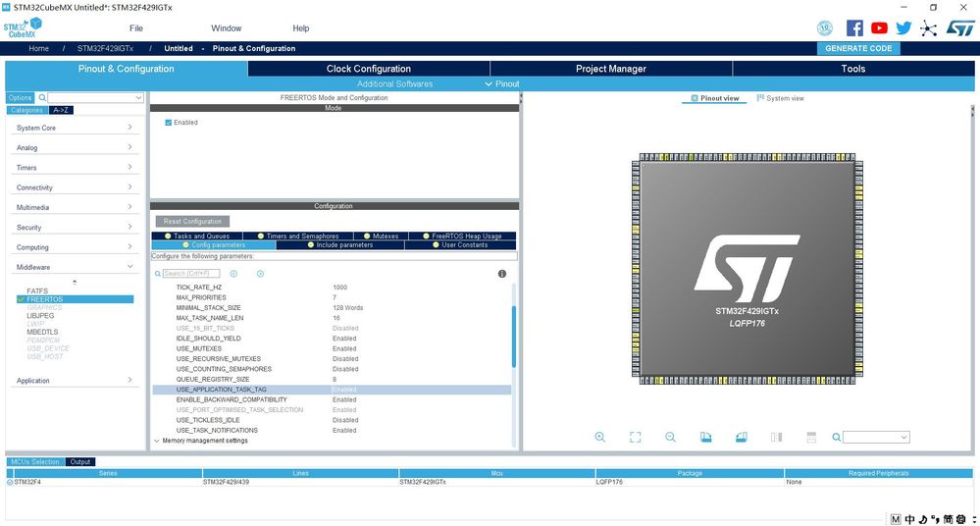Open ST Twitter page icon
The image size is (980, 526).
(x=903, y=28)
